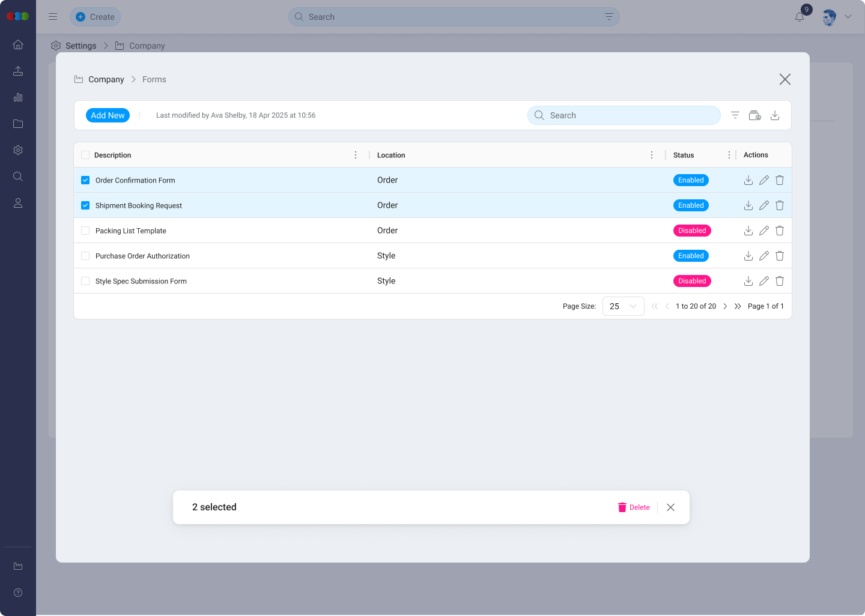Open the Description column options menu
Viewport: 865px width, 616px height.
(356, 154)
